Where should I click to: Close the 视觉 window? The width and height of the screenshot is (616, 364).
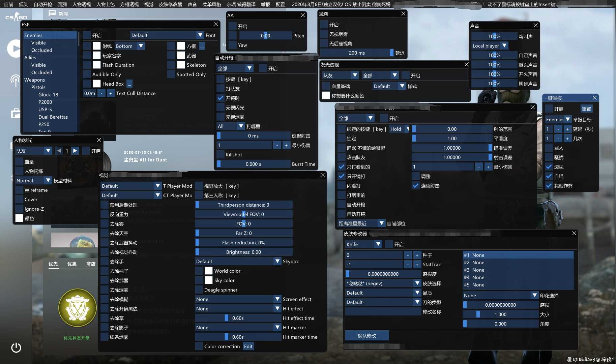[323, 175]
